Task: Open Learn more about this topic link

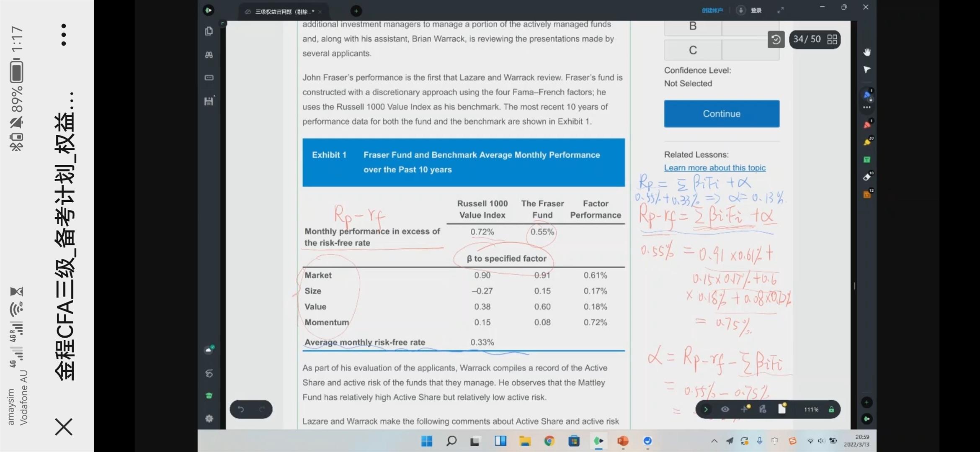Action: 714,168
